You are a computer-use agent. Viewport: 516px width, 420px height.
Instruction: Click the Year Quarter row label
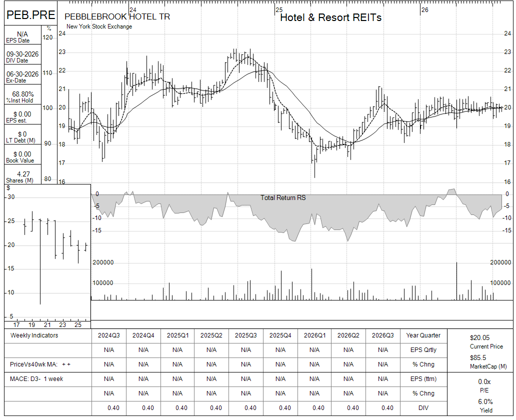click(x=423, y=335)
